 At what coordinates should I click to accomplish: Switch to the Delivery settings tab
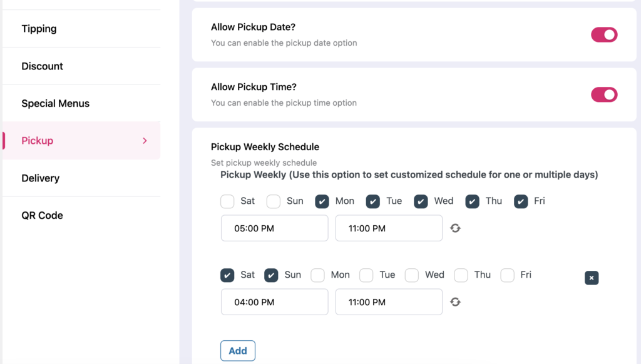pyautogui.click(x=40, y=178)
